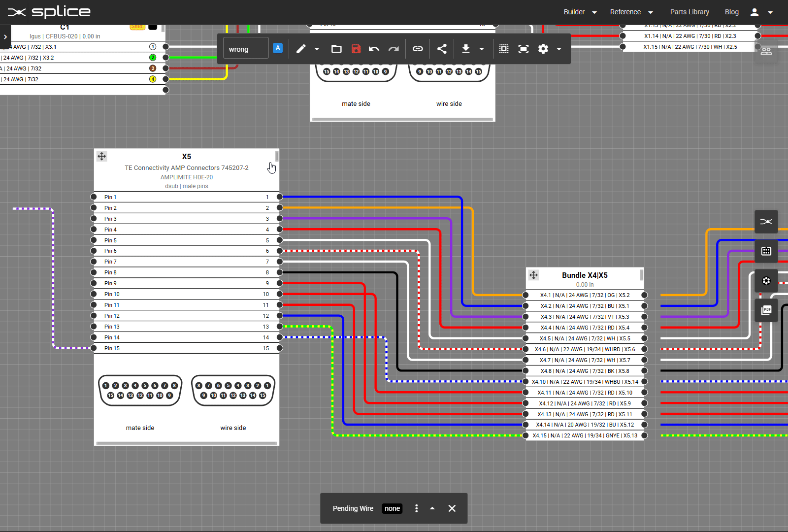Open the download format dropdown arrow

tap(482, 48)
